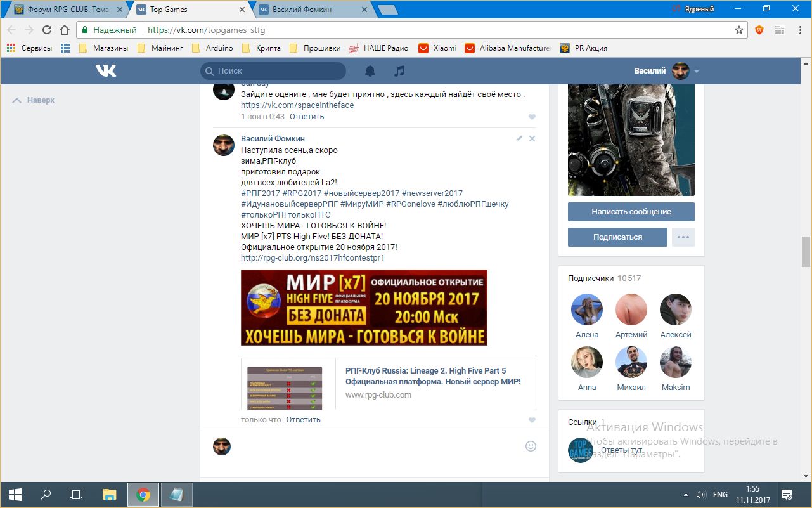Open subscriber Алена avatar

(x=587, y=309)
